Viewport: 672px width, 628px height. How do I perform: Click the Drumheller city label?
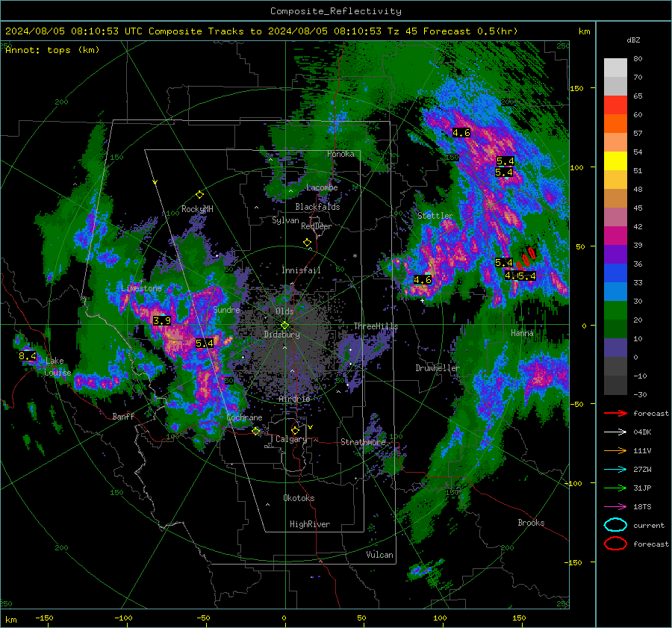point(438,368)
